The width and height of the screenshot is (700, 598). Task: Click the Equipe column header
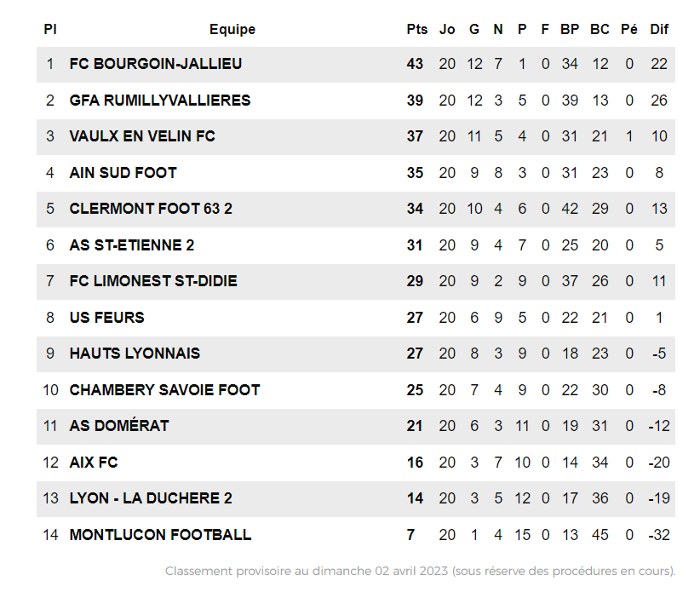point(232,29)
